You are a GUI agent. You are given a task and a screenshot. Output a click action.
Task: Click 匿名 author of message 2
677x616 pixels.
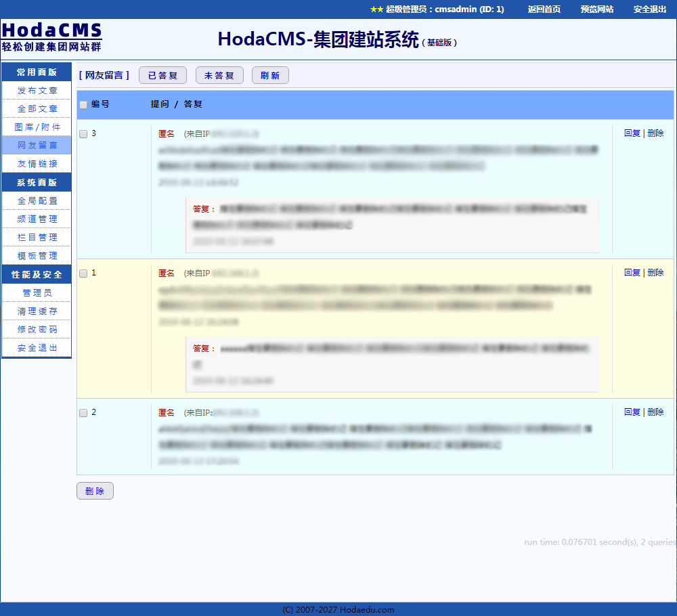(x=167, y=413)
